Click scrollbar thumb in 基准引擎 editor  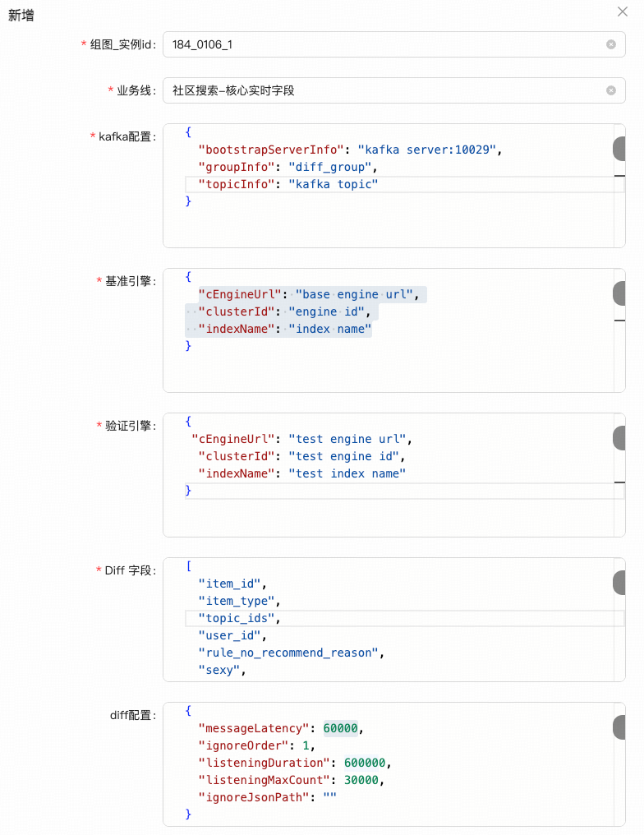[619, 293]
